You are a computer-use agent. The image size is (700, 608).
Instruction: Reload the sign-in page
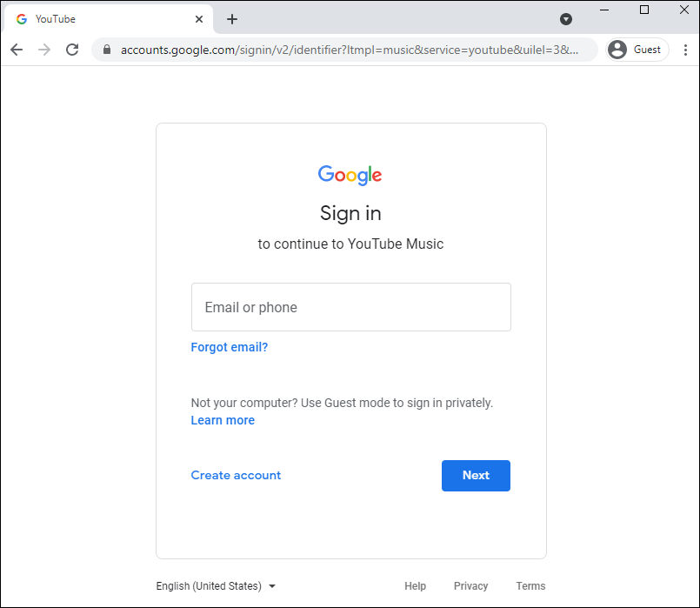72,50
